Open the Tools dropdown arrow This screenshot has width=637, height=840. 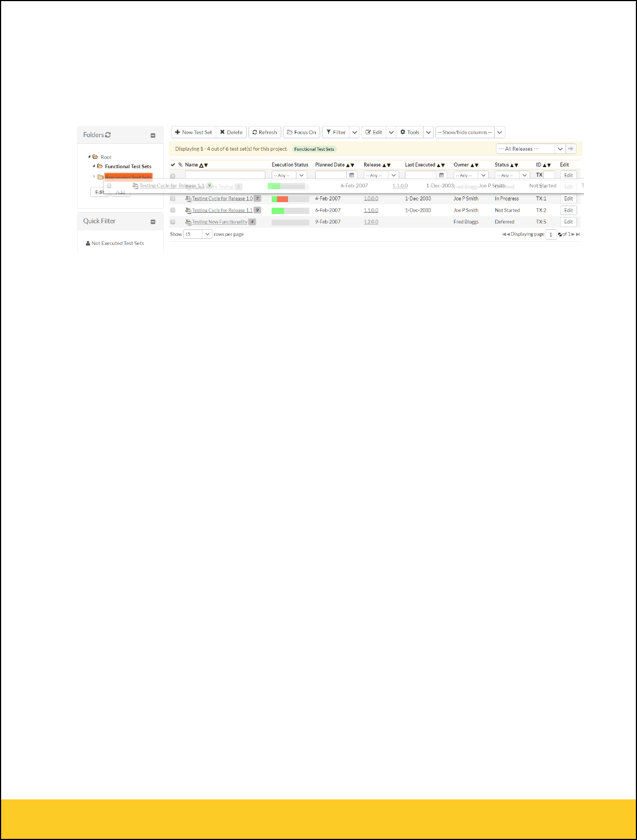428,132
